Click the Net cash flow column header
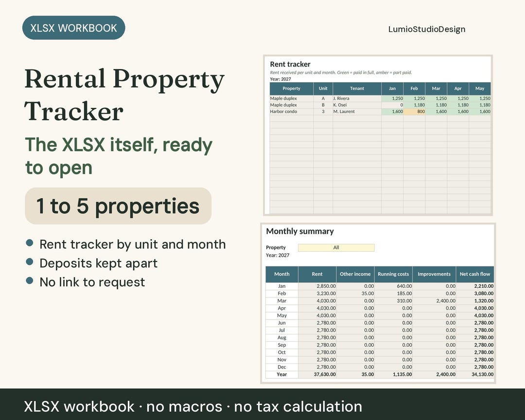Screen dimensions: 525x420 [x=475, y=274]
